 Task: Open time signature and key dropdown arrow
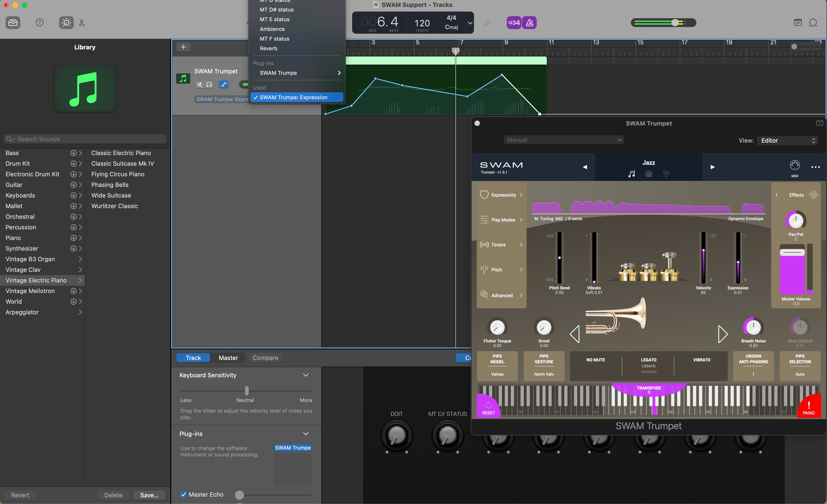point(470,23)
